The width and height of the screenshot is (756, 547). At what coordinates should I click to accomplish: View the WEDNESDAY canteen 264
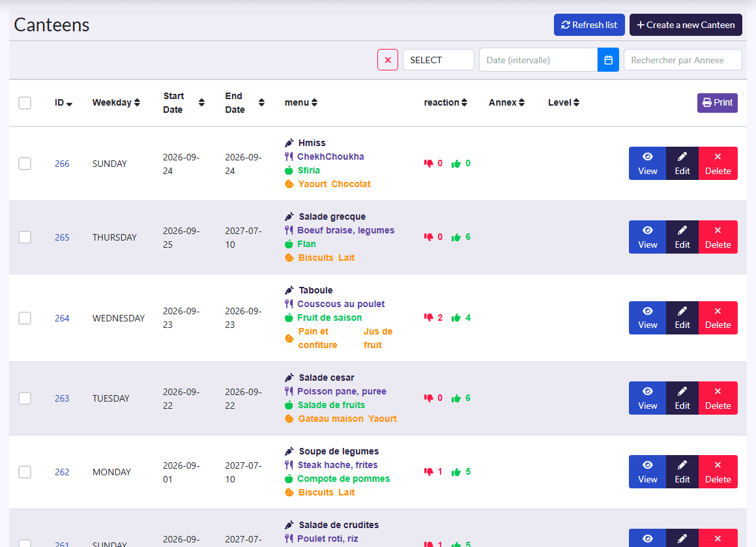tap(648, 318)
